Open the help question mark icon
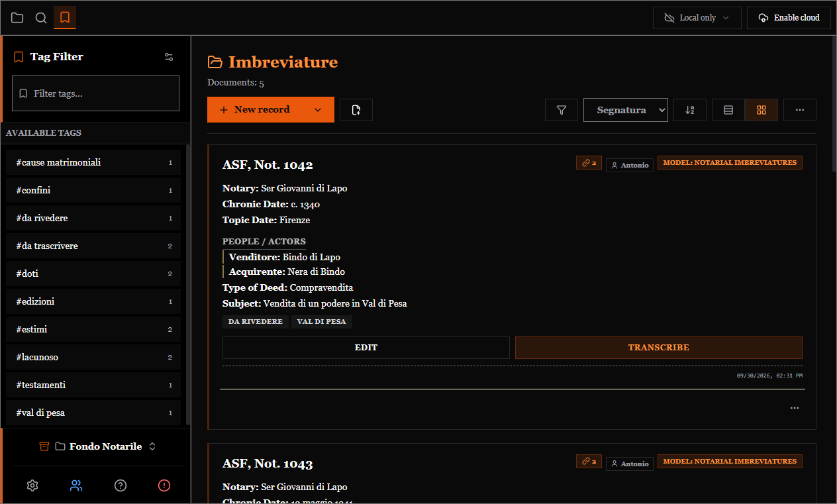837x504 pixels. pos(121,485)
